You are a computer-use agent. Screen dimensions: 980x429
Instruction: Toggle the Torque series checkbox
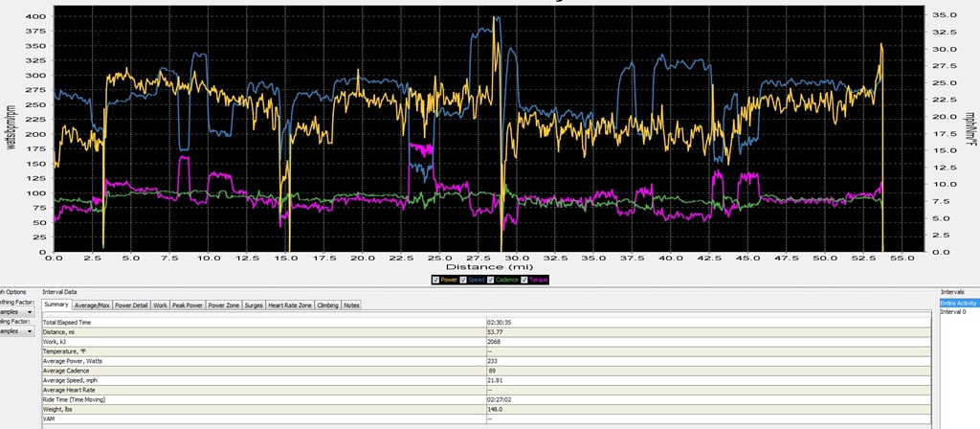tap(523, 280)
